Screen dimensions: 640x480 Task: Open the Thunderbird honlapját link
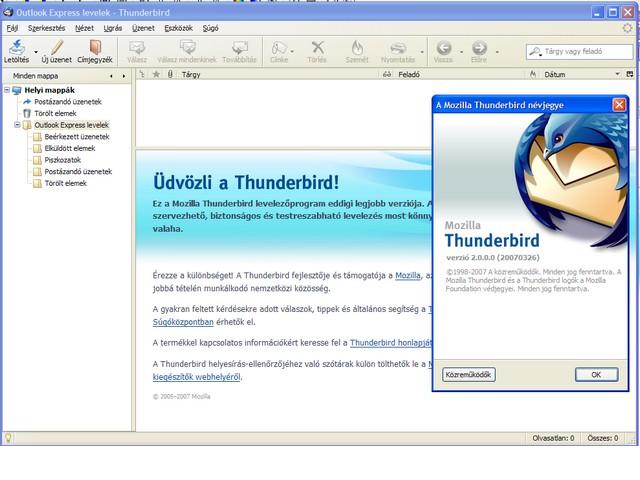coord(391,343)
